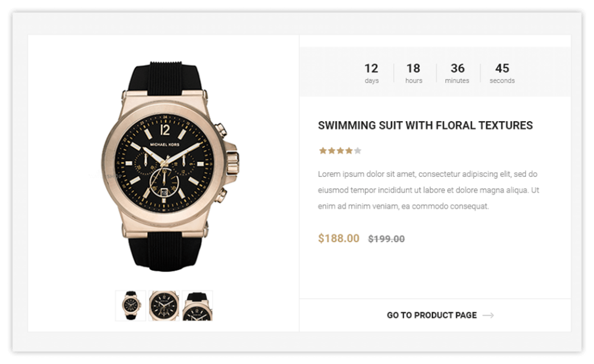Select the second thumbnail showing watch face
The image size is (594, 364).
164,306
